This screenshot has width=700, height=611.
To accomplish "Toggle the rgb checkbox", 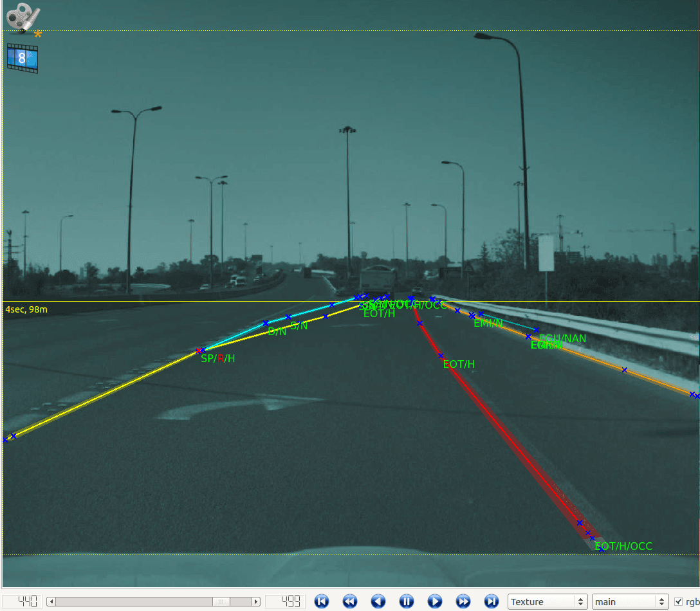I will coord(679,602).
